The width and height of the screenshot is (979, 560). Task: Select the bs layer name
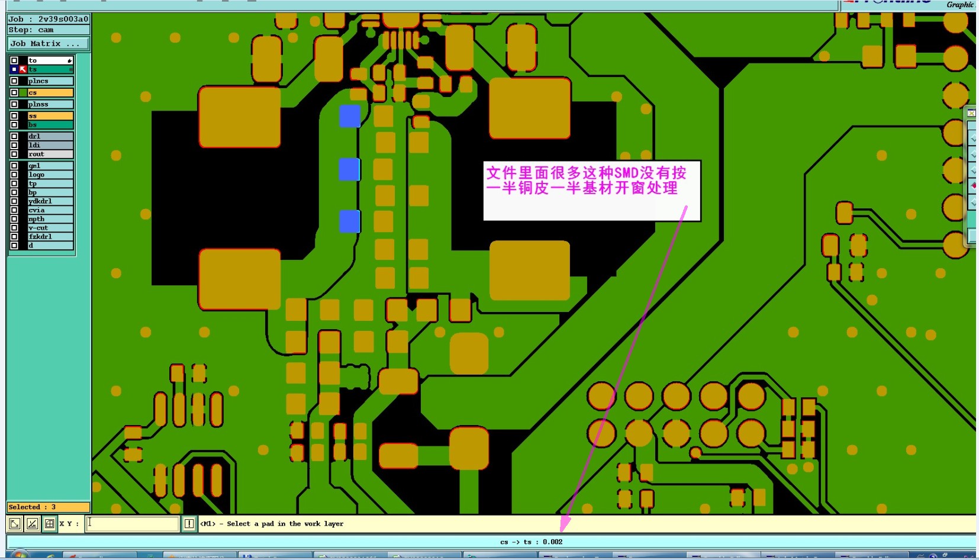point(50,125)
